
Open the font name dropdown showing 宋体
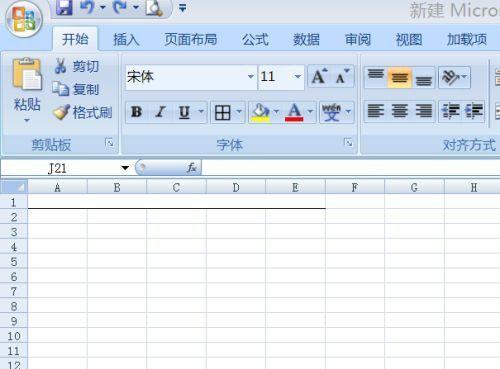191,77
